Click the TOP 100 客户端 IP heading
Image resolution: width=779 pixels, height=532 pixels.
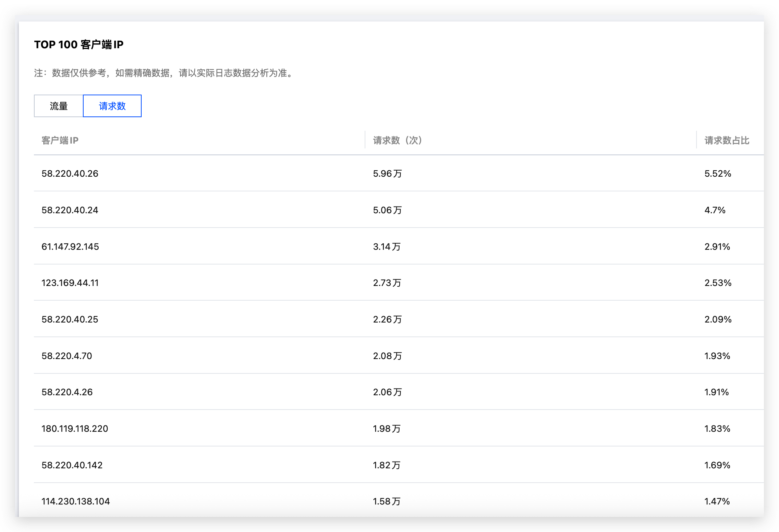click(x=79, y=45)
